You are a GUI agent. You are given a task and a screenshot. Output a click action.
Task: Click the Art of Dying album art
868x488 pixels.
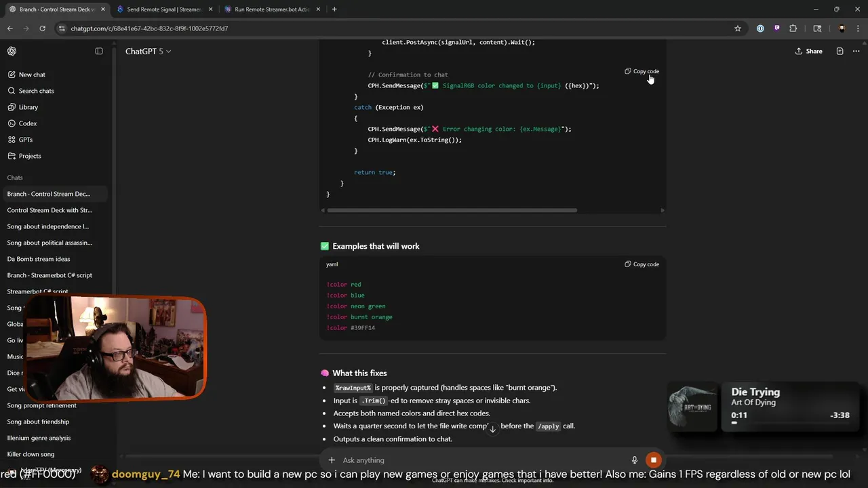click(692, 407)
